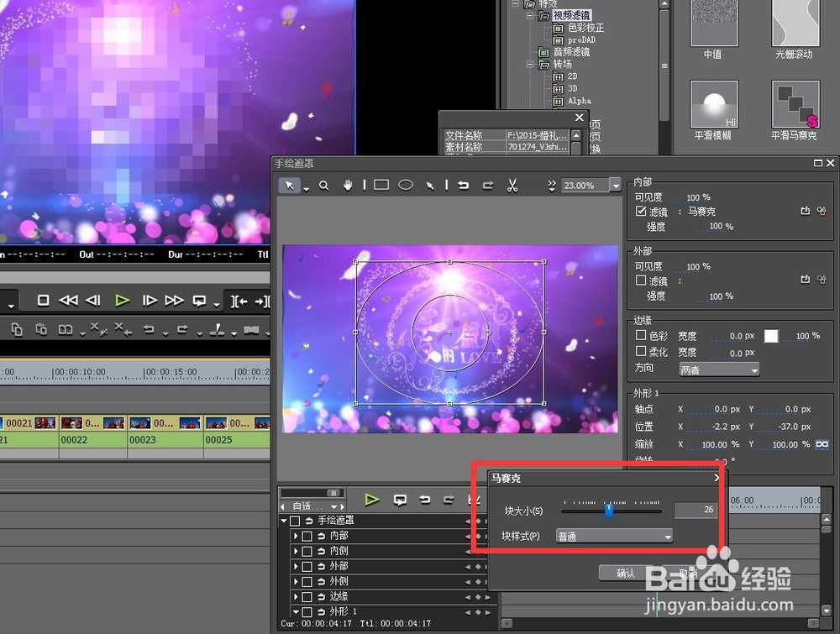Click redo in mask keyframe panel
The height and width of the screenshot is (634, 840).
[449, 500]
